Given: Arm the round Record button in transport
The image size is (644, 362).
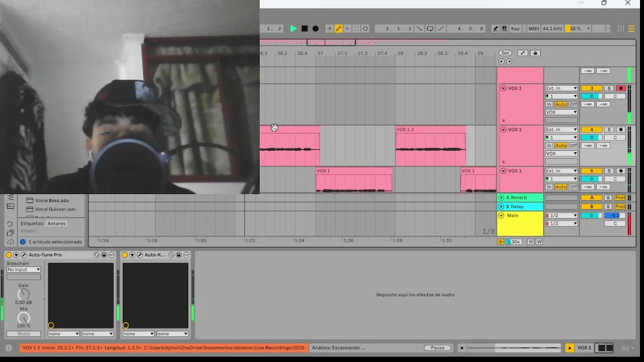Looking at the screenshot, I should (x=315, y=29).
